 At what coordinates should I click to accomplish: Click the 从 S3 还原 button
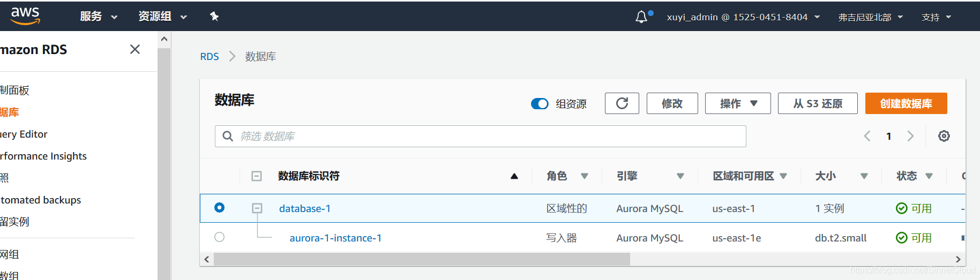(x=818, y=103)
